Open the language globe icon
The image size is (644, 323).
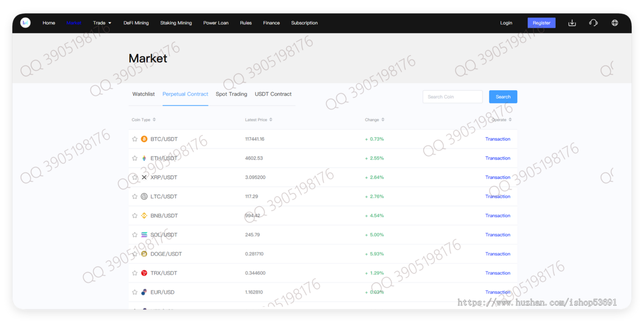click(614, 23)
